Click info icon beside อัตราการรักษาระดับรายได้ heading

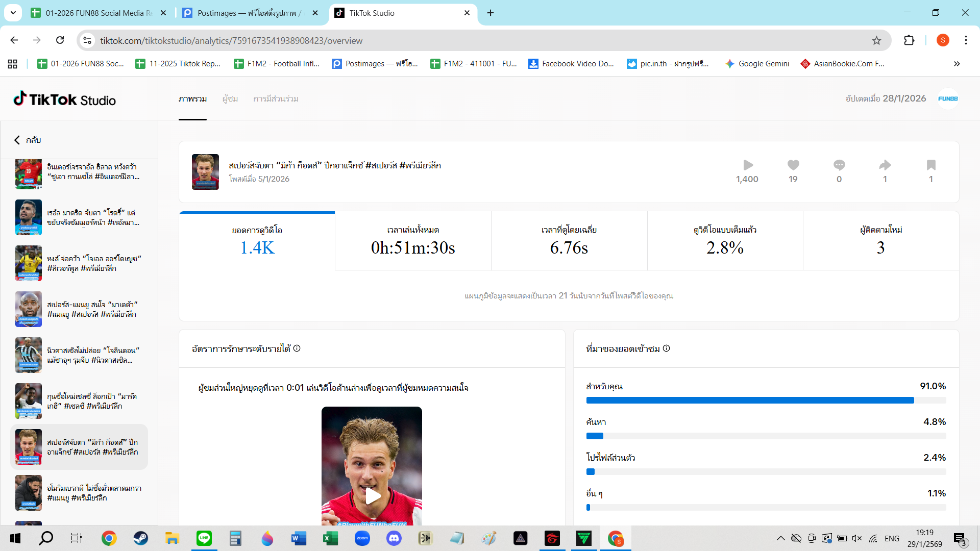click(x=297, y=348)
